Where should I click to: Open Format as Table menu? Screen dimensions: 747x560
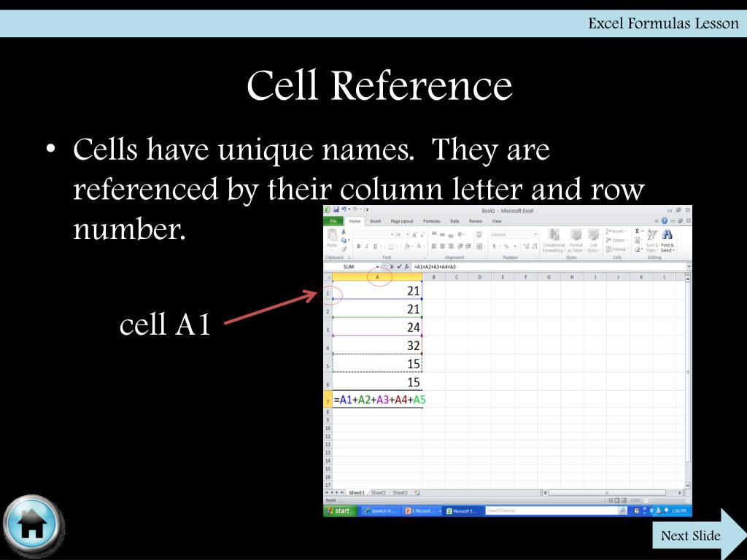576,241
